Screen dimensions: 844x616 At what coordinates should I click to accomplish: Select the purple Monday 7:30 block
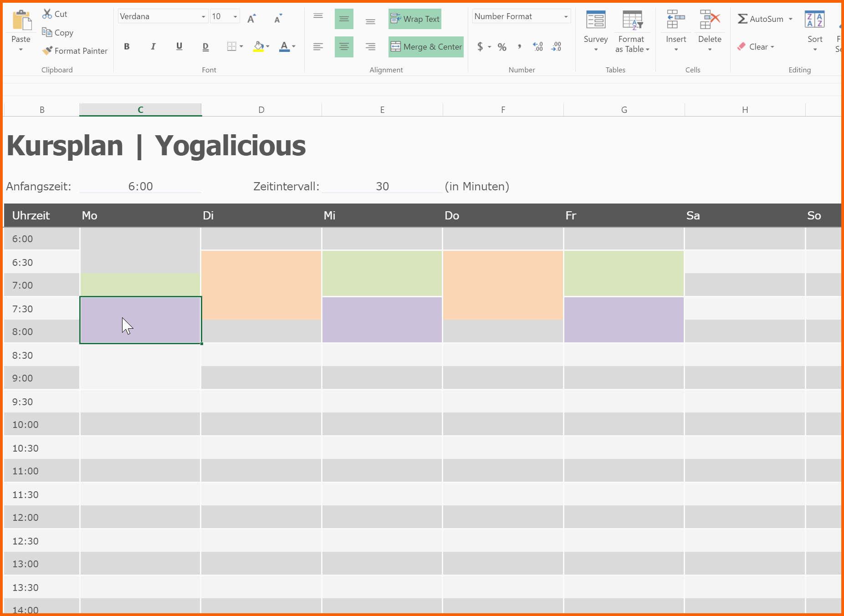click(140, 320)
